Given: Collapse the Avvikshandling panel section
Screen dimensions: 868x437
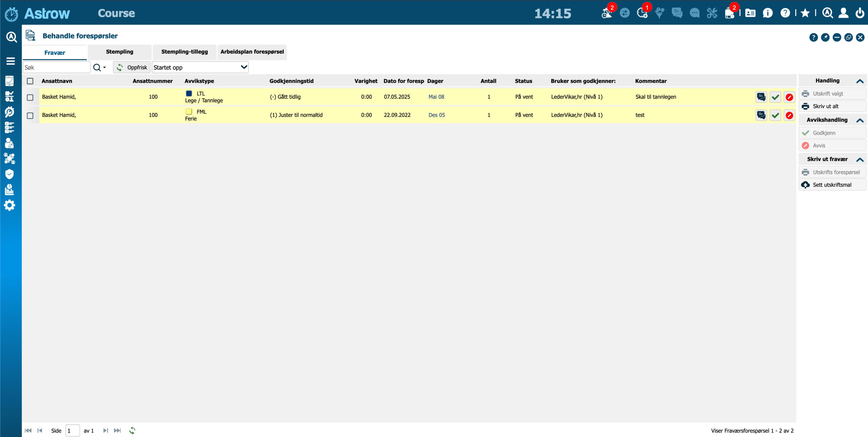Looking at the screenshot, I should (x=860, y=120).
